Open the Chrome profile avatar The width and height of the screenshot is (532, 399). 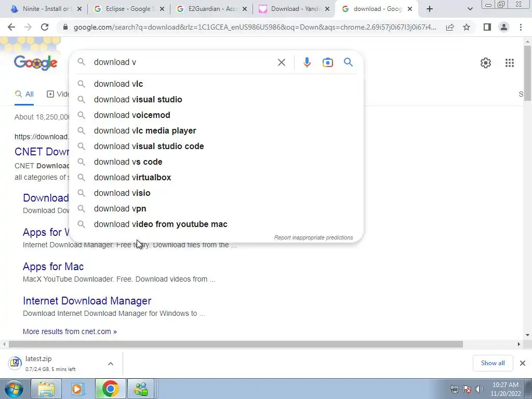(x=504, y=27)
